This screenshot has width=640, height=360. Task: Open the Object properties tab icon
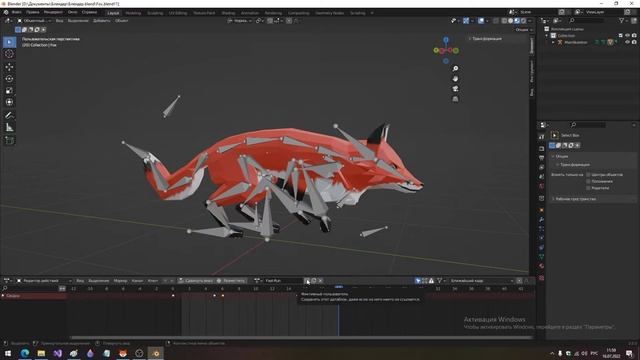542,210
